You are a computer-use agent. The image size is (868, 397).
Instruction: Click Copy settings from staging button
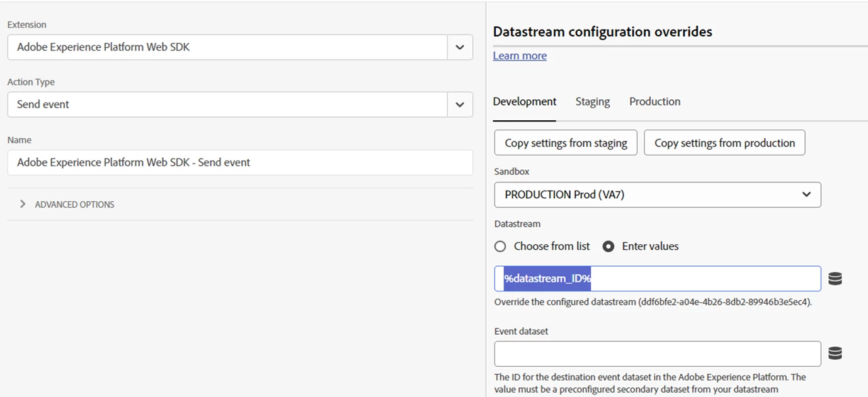click(x=566, y=143)
